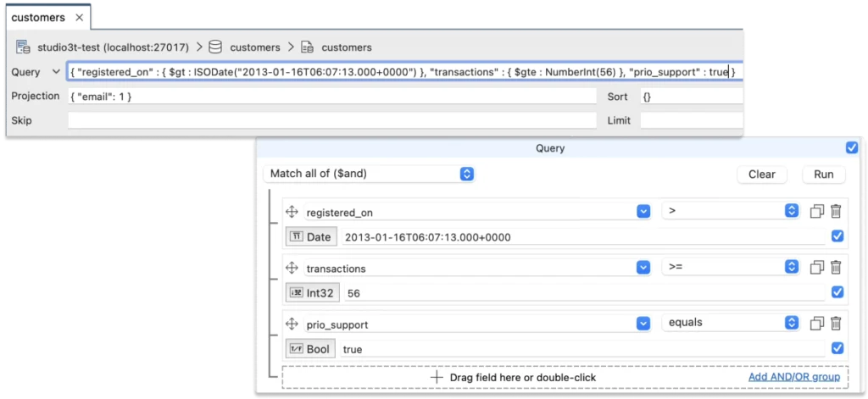This screenshot has width=868, height=399.
Task: Open the equals operator dropdown
Action: [x=731, y=323]
